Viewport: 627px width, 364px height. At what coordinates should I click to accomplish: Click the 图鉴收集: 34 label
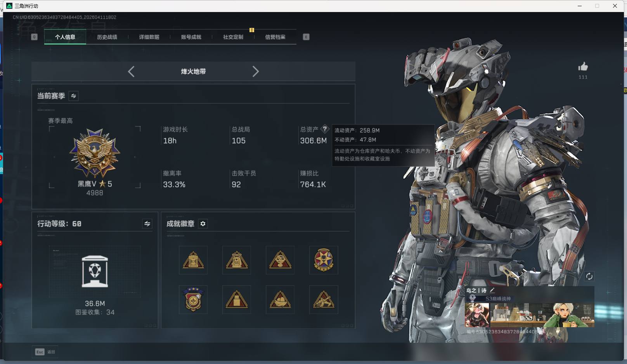(x=95, y=312)
